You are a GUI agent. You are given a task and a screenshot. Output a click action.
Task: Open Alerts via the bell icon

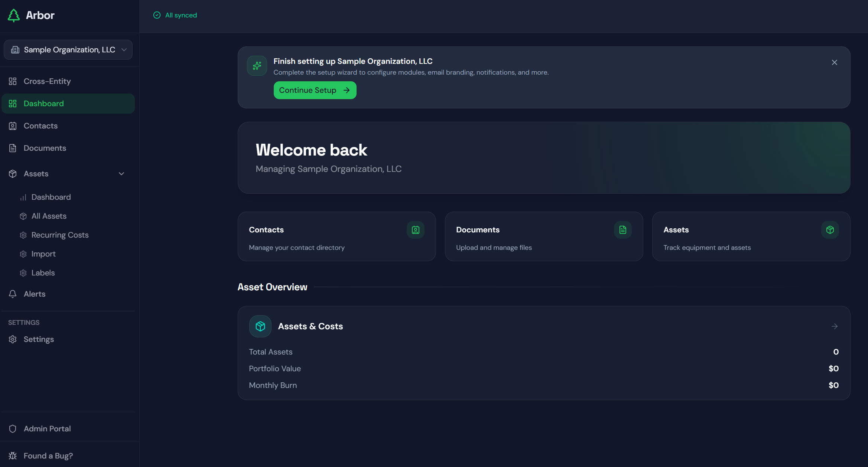coord(13,294)
